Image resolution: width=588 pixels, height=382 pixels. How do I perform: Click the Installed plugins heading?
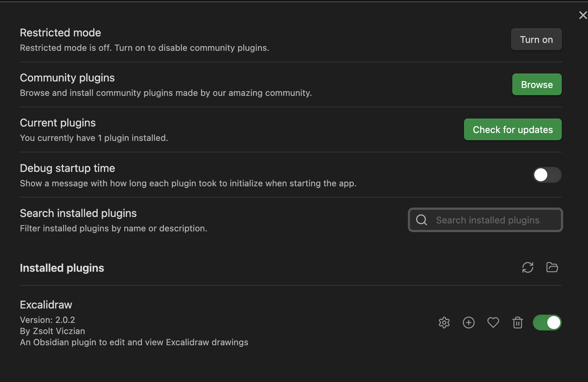[x=62, y=268]
